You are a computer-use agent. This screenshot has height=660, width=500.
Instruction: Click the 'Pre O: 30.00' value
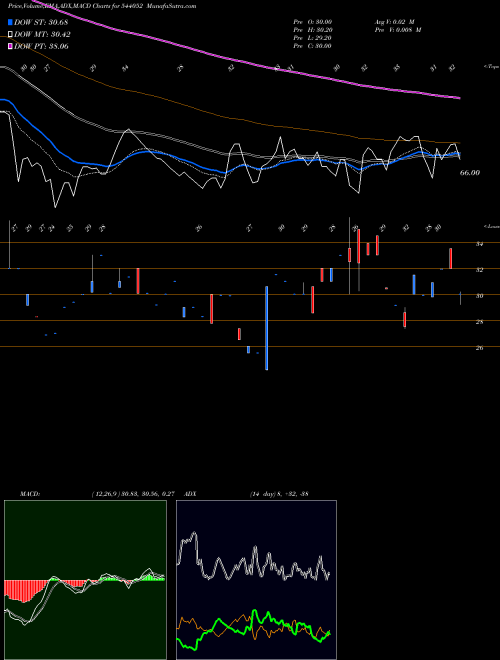tap(312, 22)
